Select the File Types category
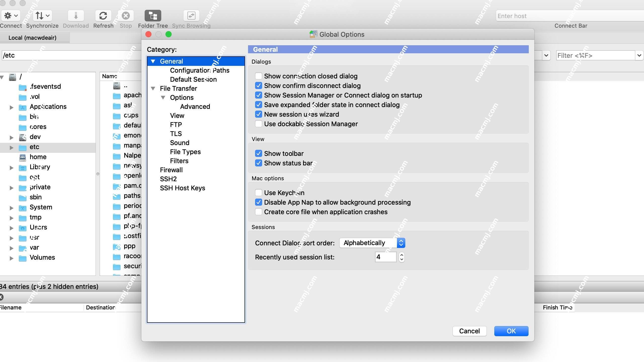The width and height of the screenshot is (644, 362). click(185, 152)
